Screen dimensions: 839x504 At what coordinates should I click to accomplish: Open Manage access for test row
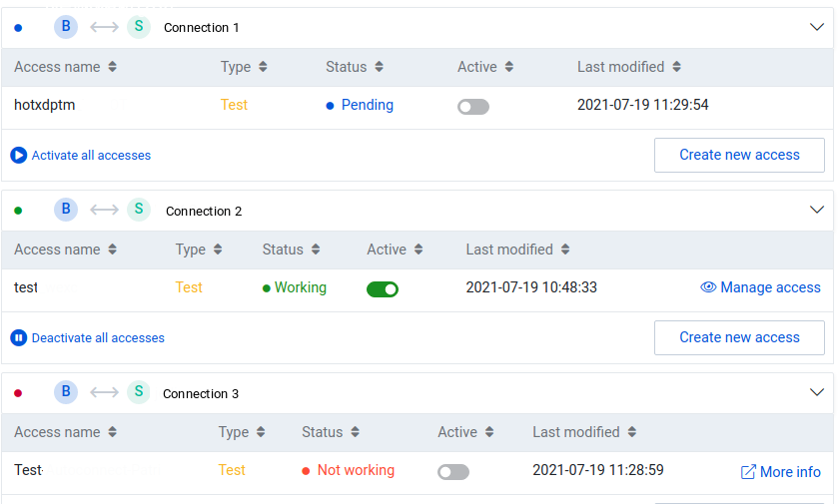coord(770,287)
